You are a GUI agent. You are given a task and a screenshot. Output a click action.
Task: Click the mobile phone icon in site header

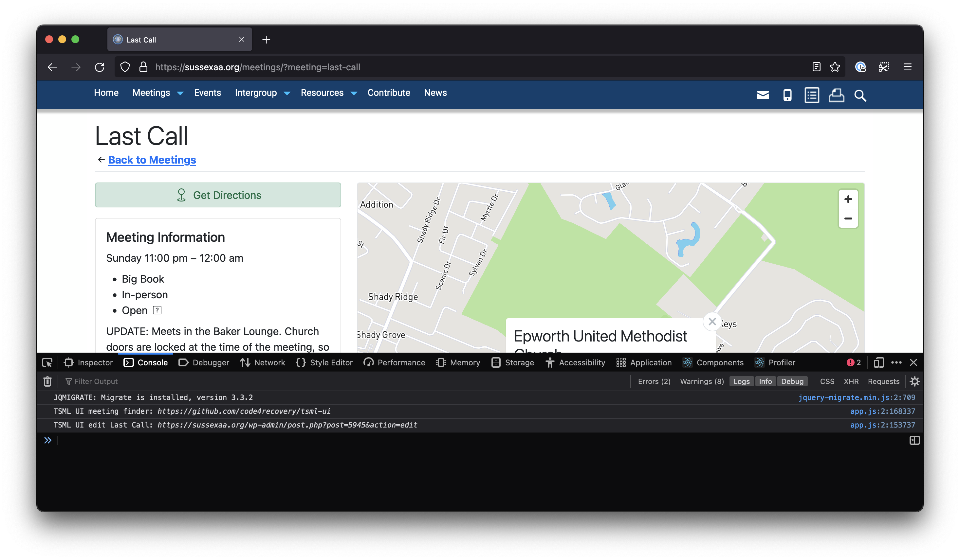[787, 95]
